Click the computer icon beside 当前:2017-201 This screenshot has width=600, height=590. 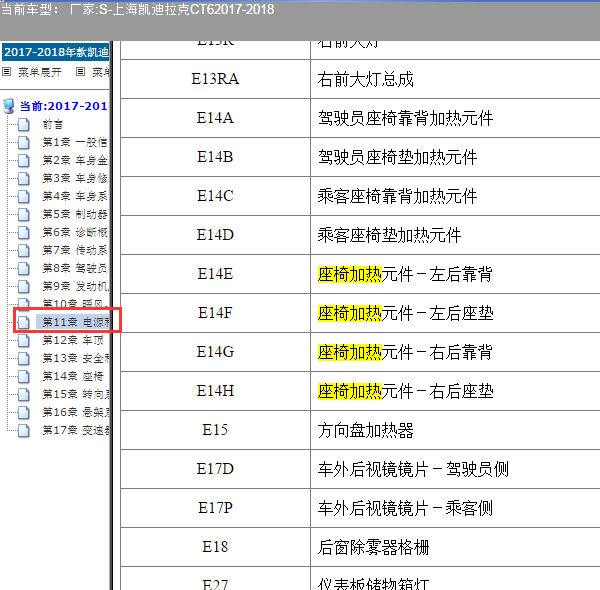(9, 106)
